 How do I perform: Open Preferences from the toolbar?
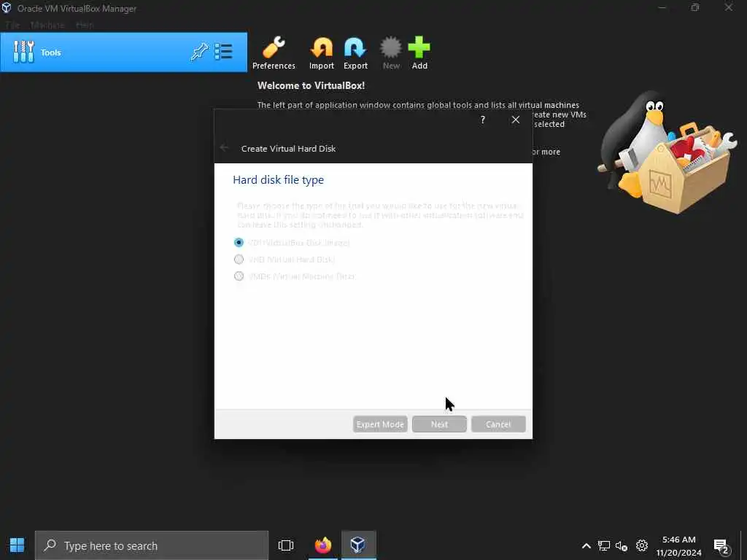pyautogui.click(x=274, y=52)
